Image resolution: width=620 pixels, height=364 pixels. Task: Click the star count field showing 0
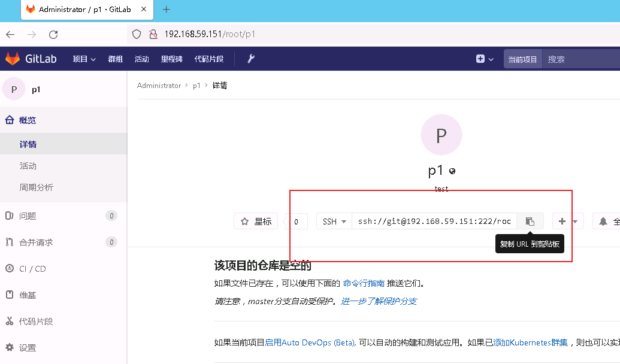(x=296, y=221)
